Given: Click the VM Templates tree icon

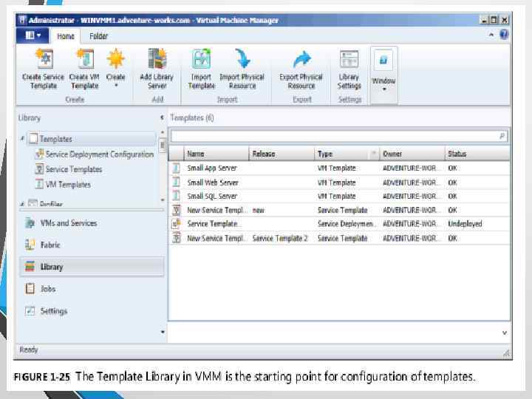Looking at the screenshot, I should pos(40,184).
